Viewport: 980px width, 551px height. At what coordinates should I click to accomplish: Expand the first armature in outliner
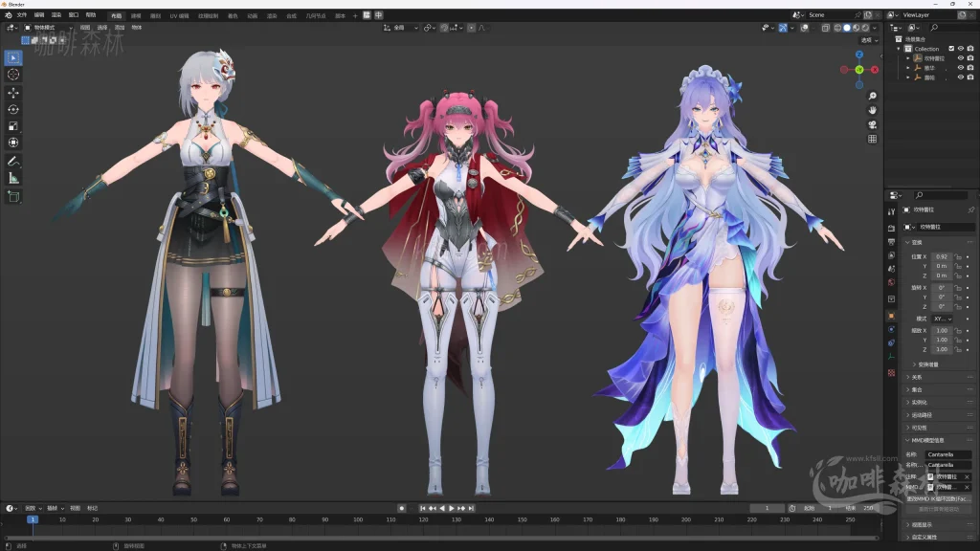(908, 58)
